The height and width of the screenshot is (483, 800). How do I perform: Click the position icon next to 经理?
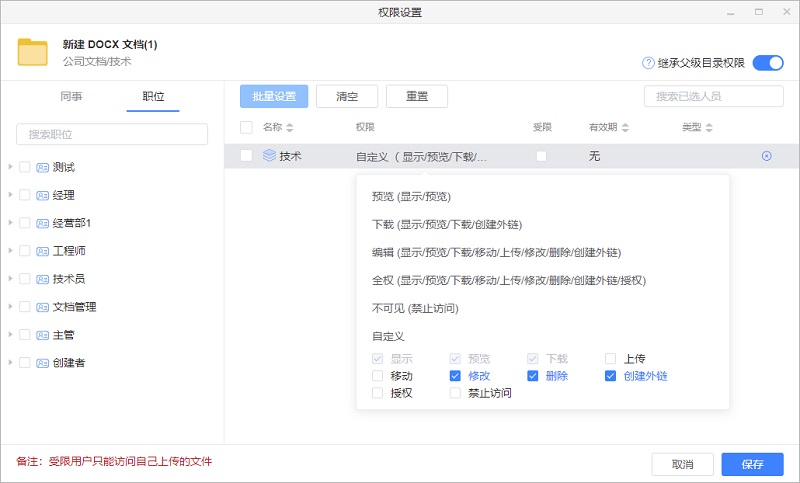(x=42, y=195)
